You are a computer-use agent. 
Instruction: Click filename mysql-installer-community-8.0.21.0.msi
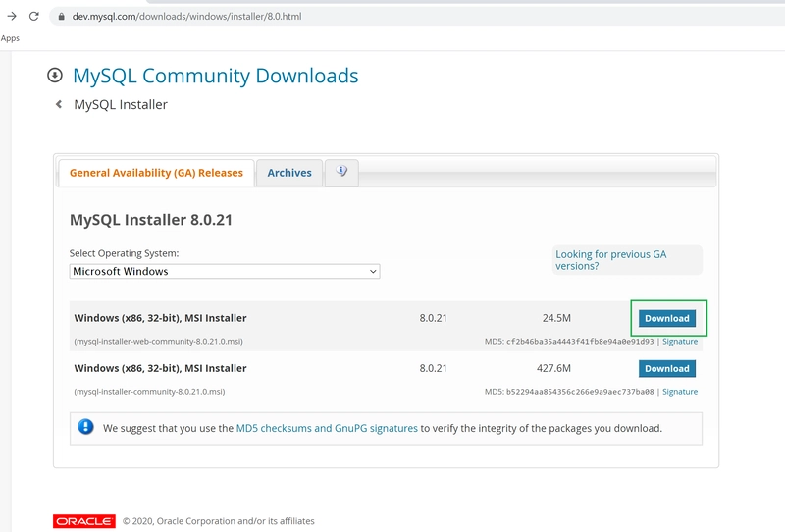tap(149, 392)
